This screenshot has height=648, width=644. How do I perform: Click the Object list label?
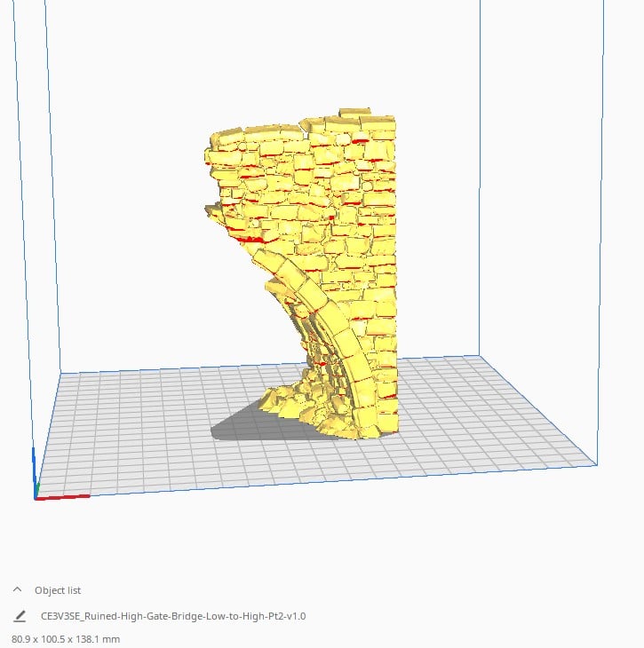point(58,590)
